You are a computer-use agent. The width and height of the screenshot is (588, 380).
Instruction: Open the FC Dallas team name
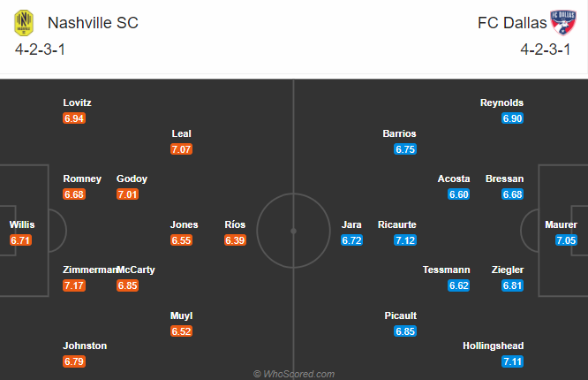(x=512, y=23)
